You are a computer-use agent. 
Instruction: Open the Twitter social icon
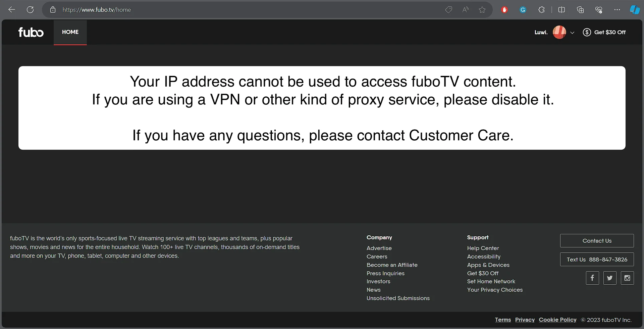tap(610, 278)
